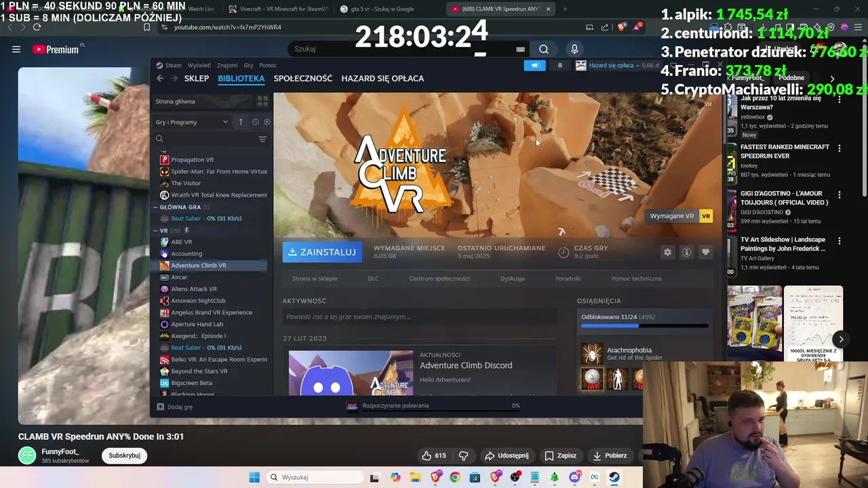
Task: Advance the YouTube shorts shelf arrow
Action: click(841, 340)
